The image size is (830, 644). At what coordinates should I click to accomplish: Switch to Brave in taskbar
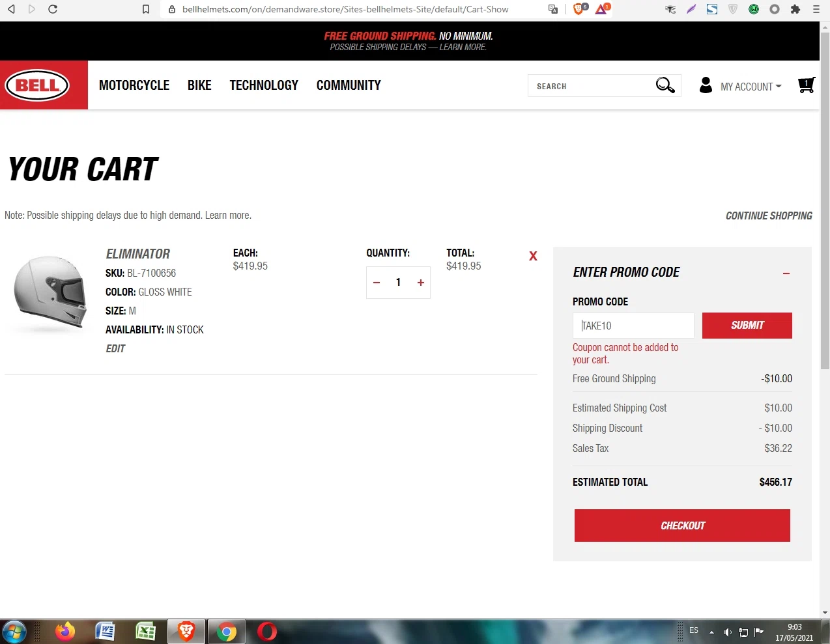[186, 632]
